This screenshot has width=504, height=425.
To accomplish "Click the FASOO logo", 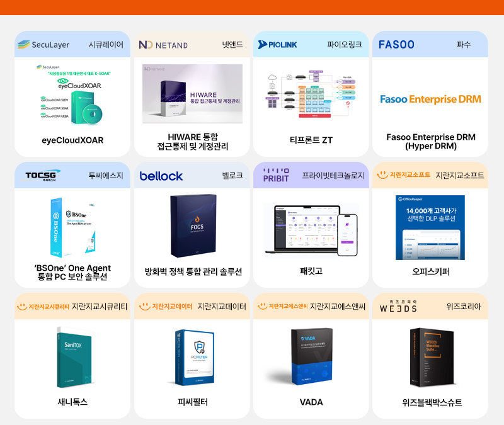I will coord(396,45).
